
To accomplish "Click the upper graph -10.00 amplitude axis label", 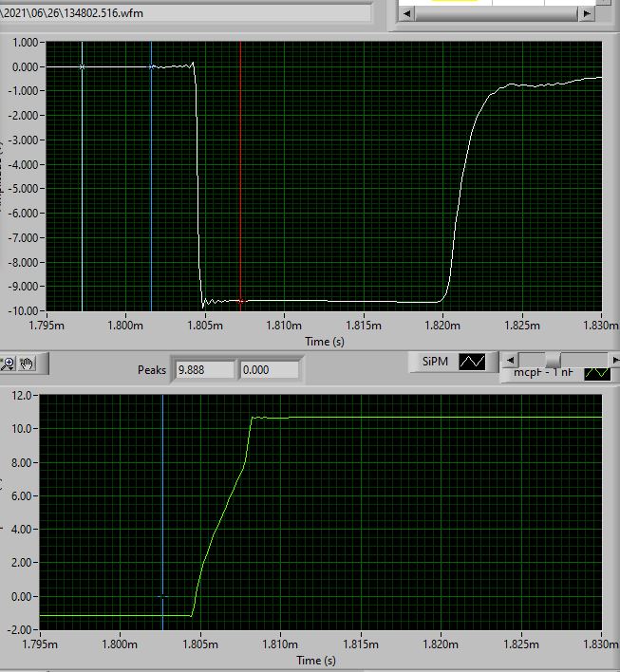I will pos(23,310).
